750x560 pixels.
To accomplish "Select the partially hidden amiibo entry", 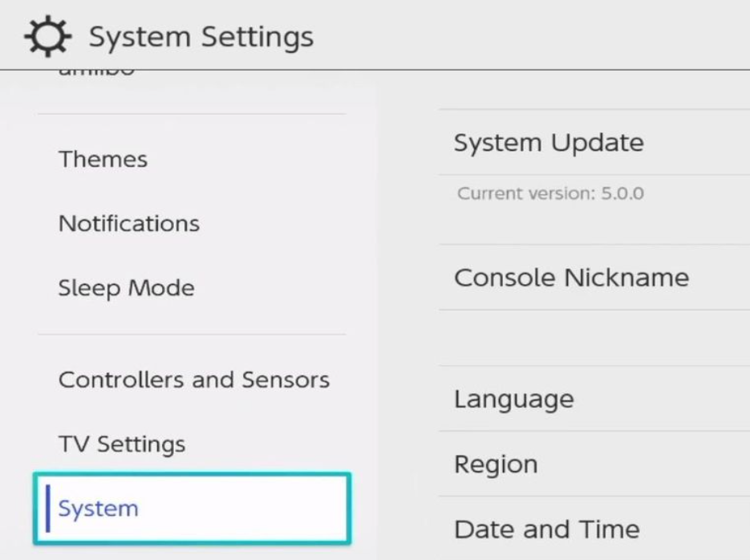I will point(96,73).
